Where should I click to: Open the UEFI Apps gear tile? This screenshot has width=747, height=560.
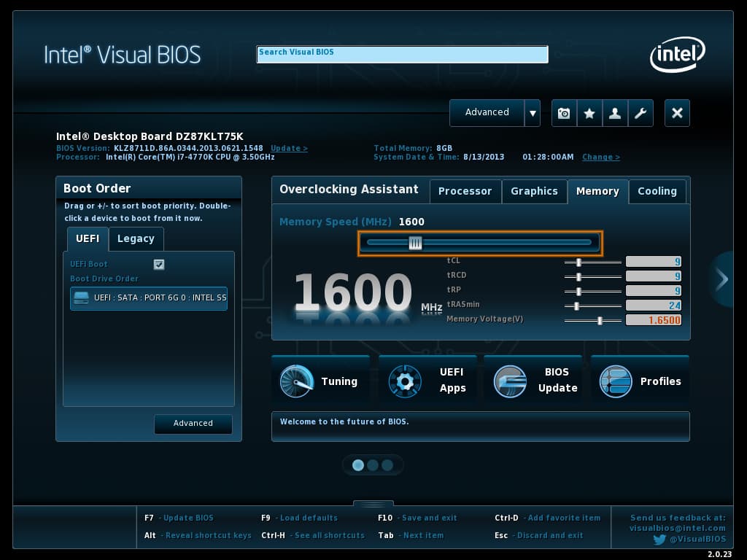427,381
